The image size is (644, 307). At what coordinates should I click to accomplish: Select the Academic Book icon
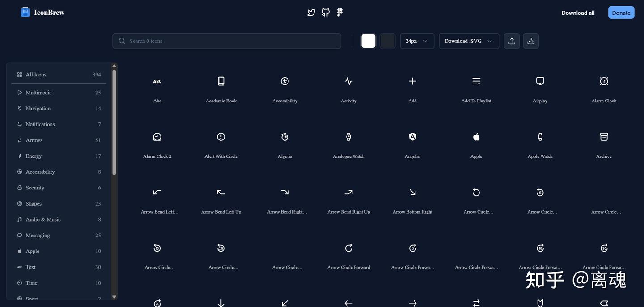[x=221, y=81]
